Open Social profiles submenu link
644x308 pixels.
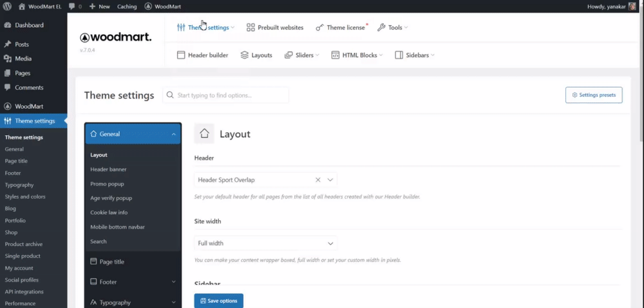(x=22, y=280)
